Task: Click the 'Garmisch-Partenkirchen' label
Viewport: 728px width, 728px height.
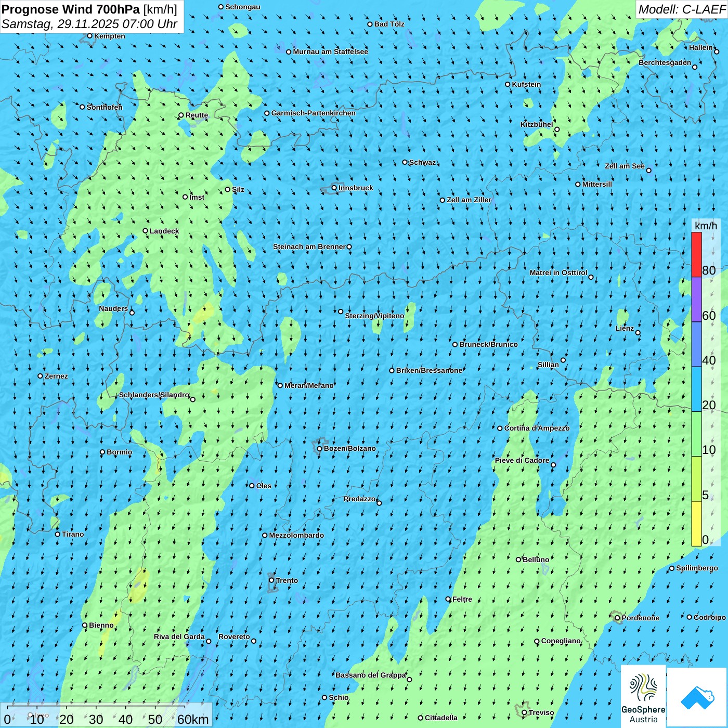Action: coord(314,113)
